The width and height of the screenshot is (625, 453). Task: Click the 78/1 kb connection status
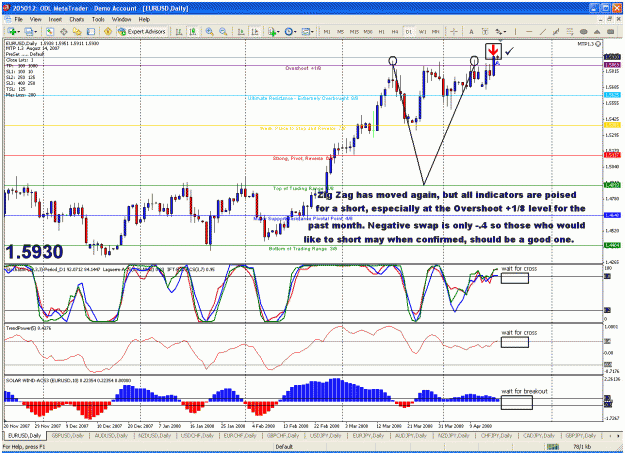coord(582,447)
